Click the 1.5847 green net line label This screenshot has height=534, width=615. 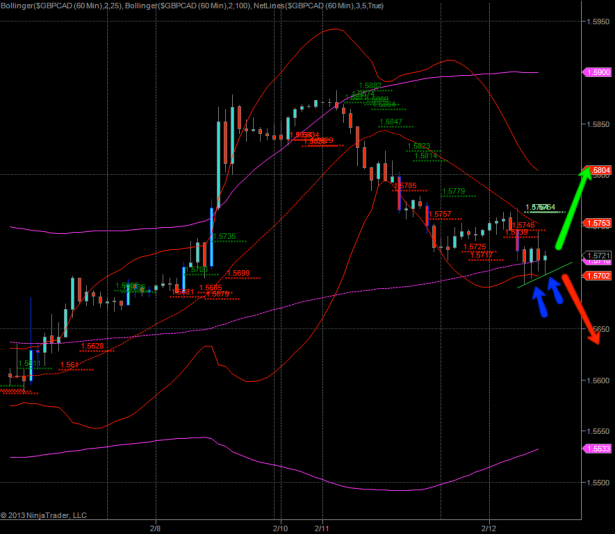[391, 122]
